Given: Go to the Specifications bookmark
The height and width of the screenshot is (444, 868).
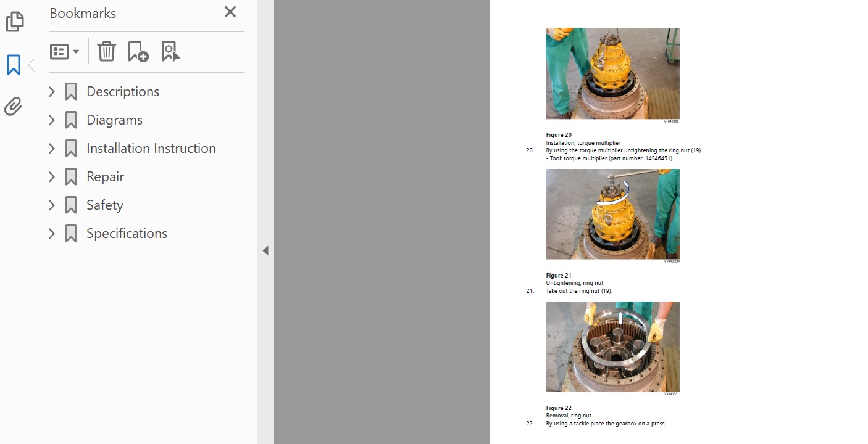Looking at the screenshot, I should (x=127, y=234).
